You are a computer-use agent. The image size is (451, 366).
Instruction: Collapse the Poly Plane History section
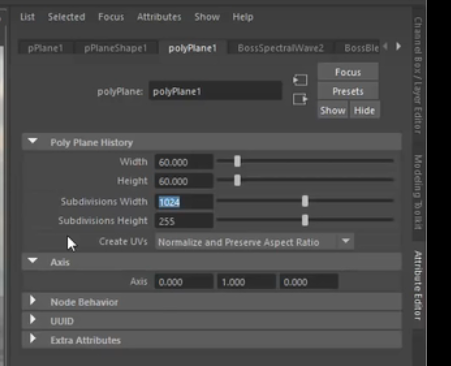click(x=33, y=141)
